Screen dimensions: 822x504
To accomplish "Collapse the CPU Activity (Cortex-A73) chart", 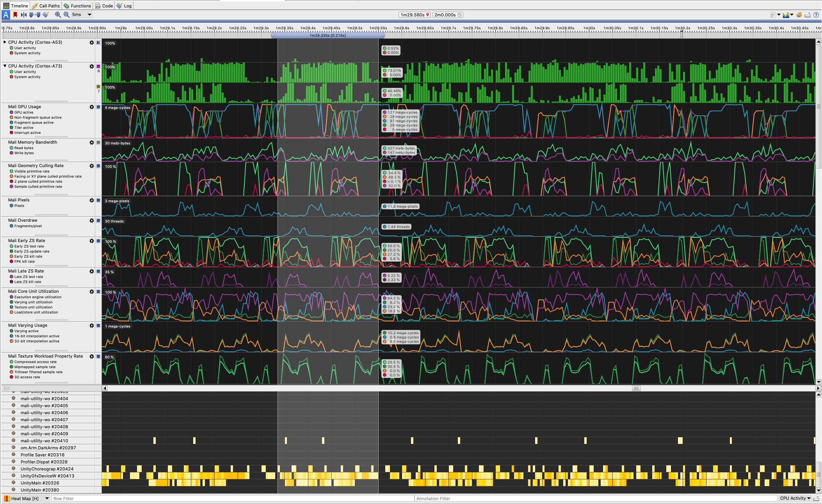I will coord(5,66).
